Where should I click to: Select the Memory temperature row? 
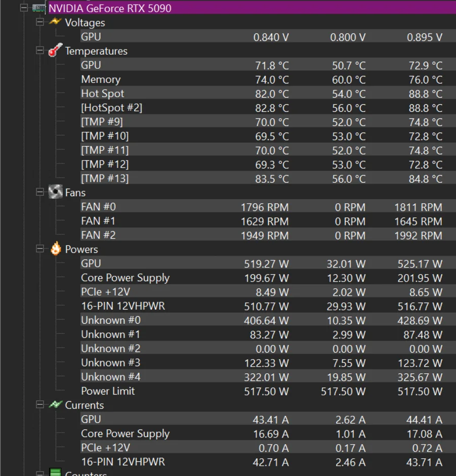click(268, 79)
